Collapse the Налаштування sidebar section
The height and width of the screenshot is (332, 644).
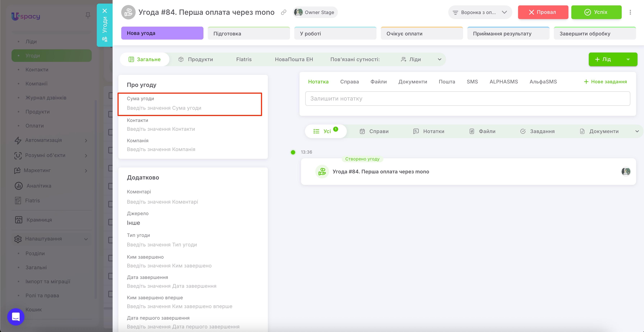pos(51,239)
